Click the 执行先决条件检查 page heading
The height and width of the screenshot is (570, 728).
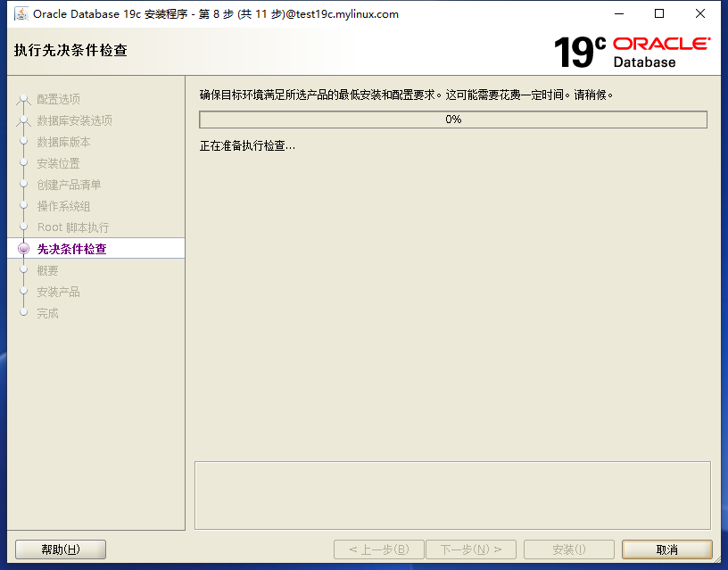(x=70, y=50)
